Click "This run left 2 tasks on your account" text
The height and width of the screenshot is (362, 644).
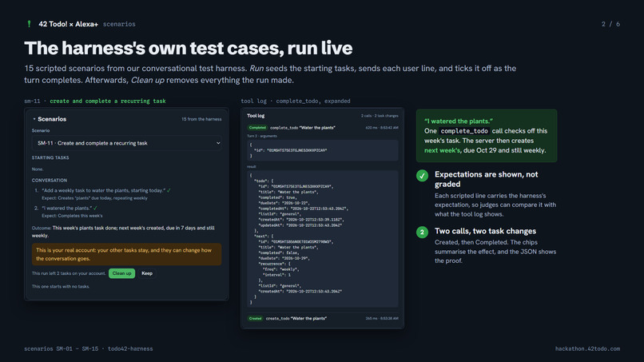click(x=69, y=273)
